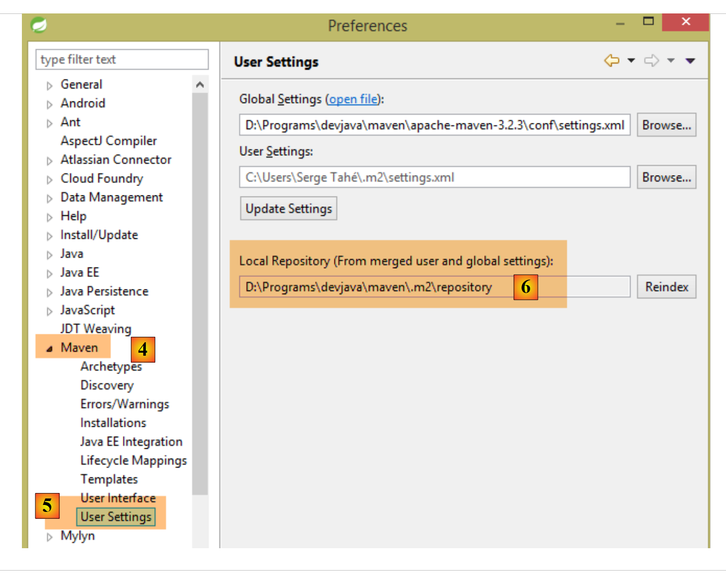Image resolution: width=726 pixels, height=588 pixels.
Task: Reindex the local repository
Action: pyautogui.click(x=666, y=287)
